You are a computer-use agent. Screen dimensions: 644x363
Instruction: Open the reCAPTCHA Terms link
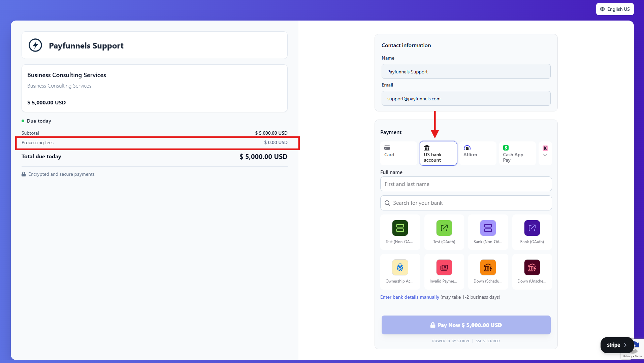(639, 356)
